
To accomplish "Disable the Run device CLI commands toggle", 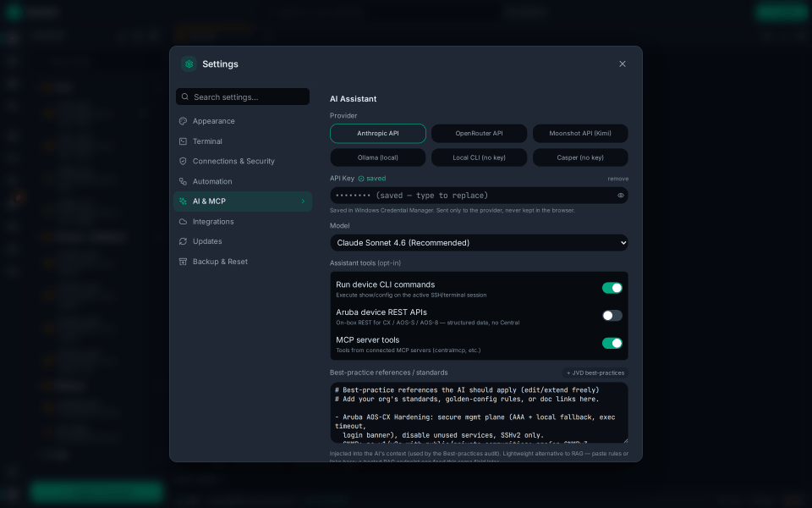I will [612, 288].
